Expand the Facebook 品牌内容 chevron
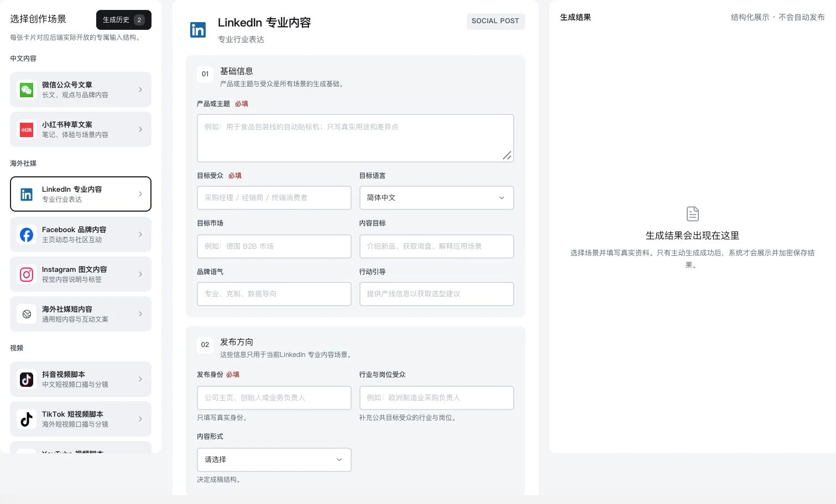The width and height of the screenshot is (836, 504). pyautogui.click(x=140, y=234)
